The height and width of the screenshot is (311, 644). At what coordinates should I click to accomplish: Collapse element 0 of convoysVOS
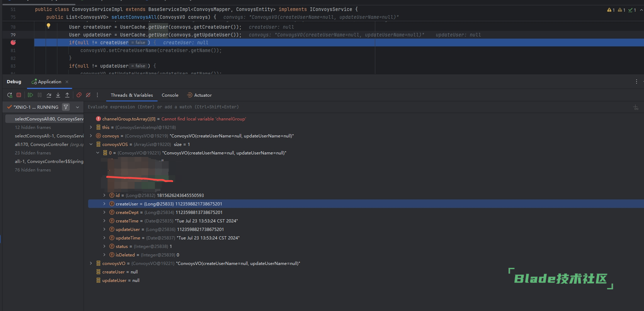(x=98, y=153)
